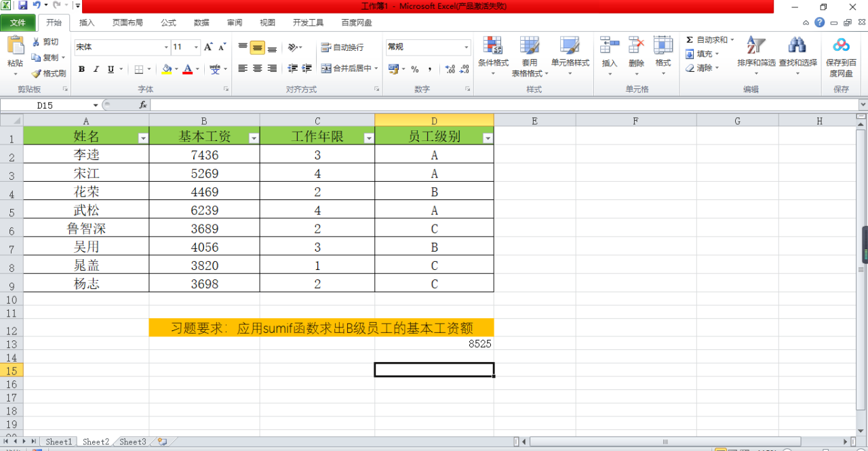Screen dimensions: 868x451
Task: Click the 删除 delete cells icon
Action: pos(636,45)
